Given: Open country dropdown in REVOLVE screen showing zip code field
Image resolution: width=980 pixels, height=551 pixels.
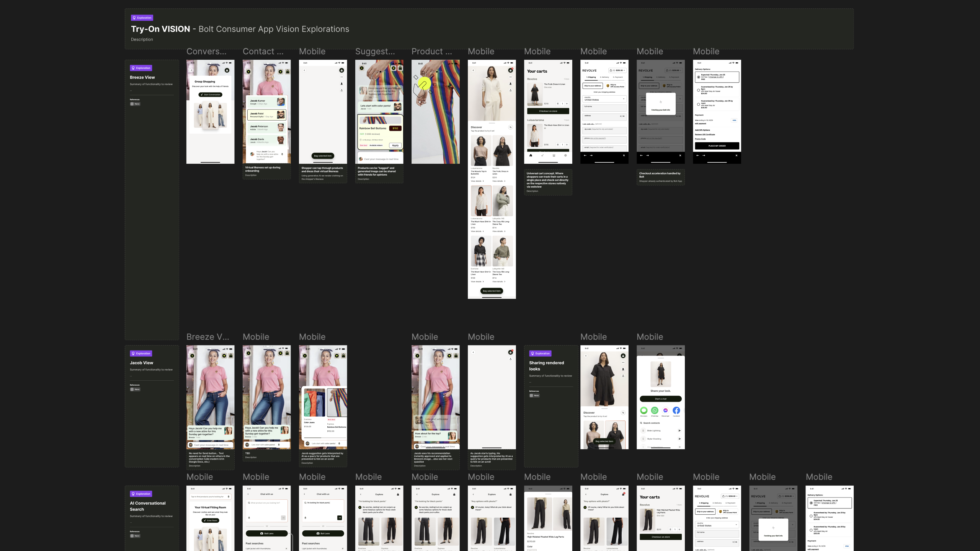Looking at the screenshot, I should 604,99.
